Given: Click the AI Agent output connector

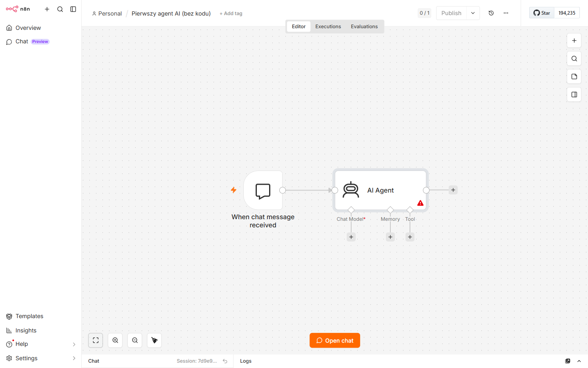Looking at the screenshot, I should pyautogui.click(x=426, y=190).
